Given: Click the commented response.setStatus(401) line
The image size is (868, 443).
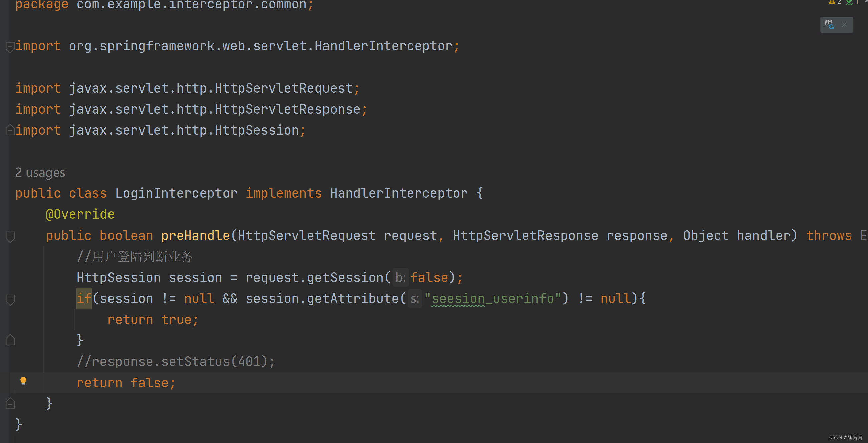Looking at the screenshot, I should [x=176, y=362].
